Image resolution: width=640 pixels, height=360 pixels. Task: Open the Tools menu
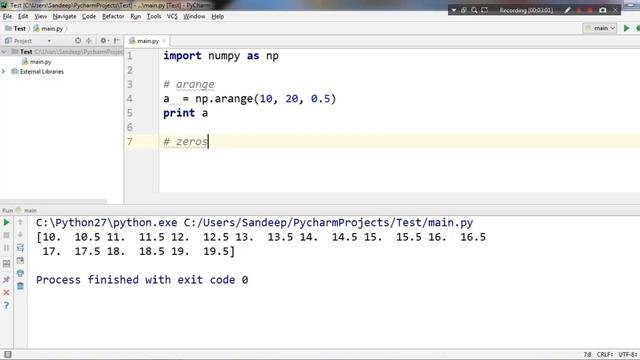(x=154, y=16)
